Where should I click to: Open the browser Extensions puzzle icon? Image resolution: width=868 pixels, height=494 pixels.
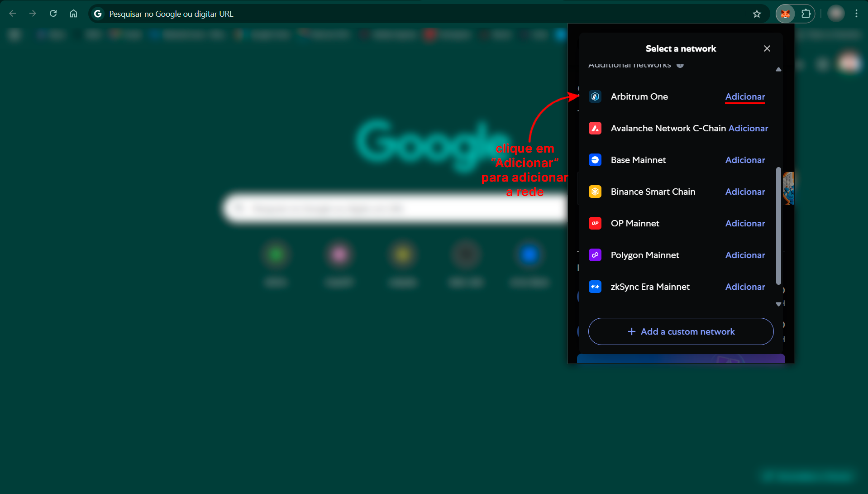pyautogui.click(x=806, y=14)
